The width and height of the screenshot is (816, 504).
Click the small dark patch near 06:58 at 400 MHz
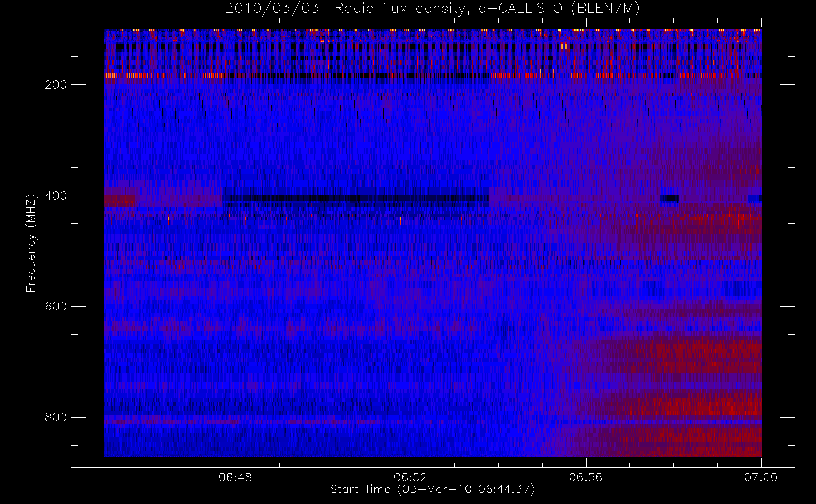[670, 198]
